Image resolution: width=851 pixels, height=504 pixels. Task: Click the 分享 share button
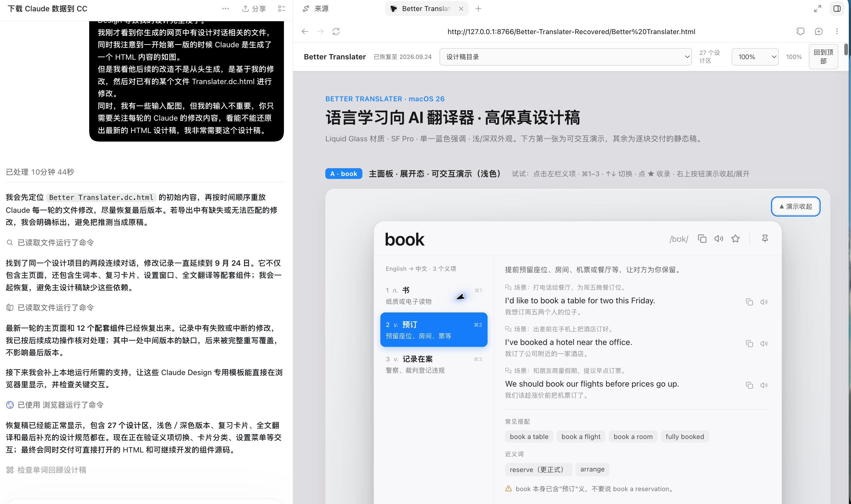[x=254, y=9]
